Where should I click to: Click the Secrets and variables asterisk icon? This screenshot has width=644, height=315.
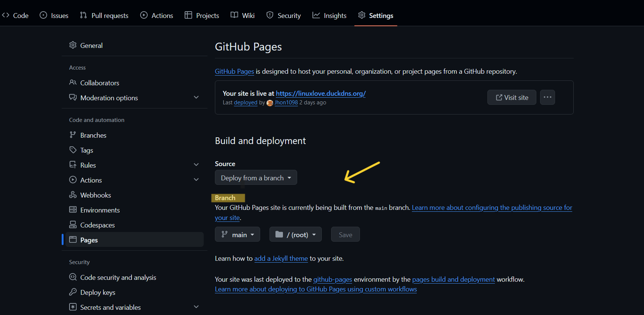point(73,307)
